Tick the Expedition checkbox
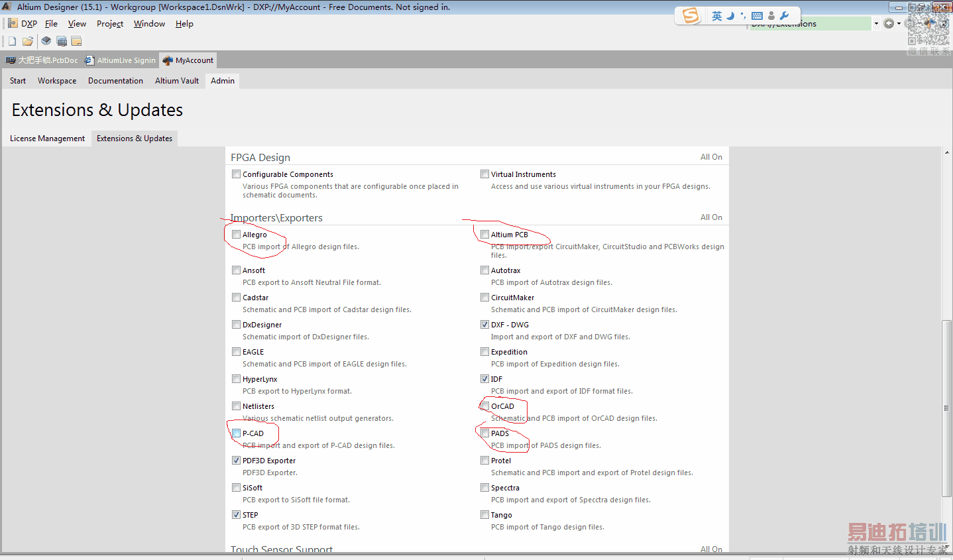Image resolution: width=953 pixels, height=560 pixels. click(484, 352)
